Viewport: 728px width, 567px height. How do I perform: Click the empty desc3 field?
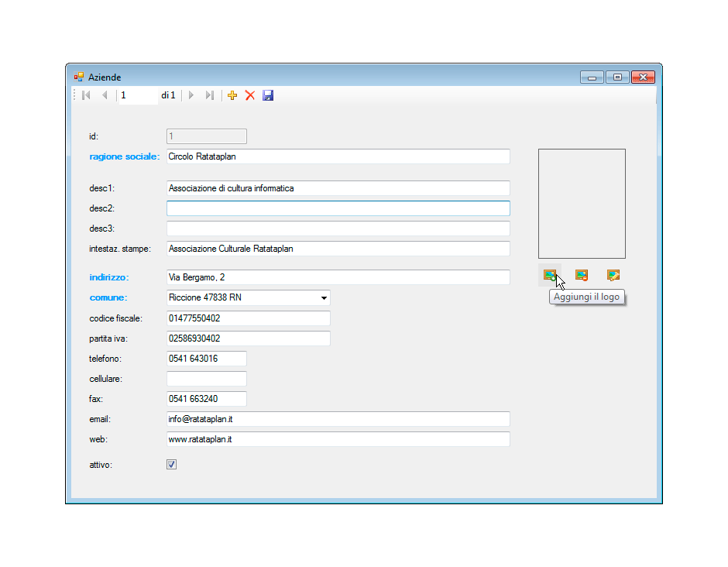pyautogui.click(x=338, y=229)
